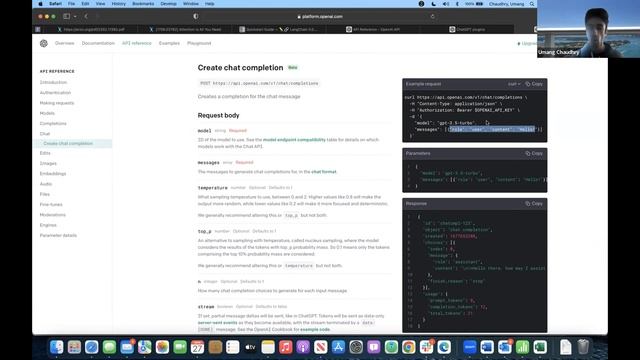The image size is (640, 360).
Task: Follow the server-sent events link
Action: pos(218,322)
